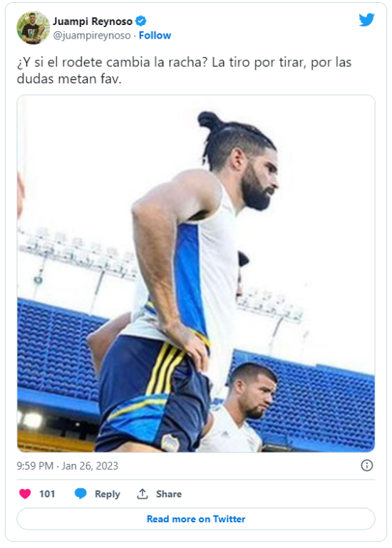392x548 pixels.
Task: Click the Share text label
Action: click(169, 494)
